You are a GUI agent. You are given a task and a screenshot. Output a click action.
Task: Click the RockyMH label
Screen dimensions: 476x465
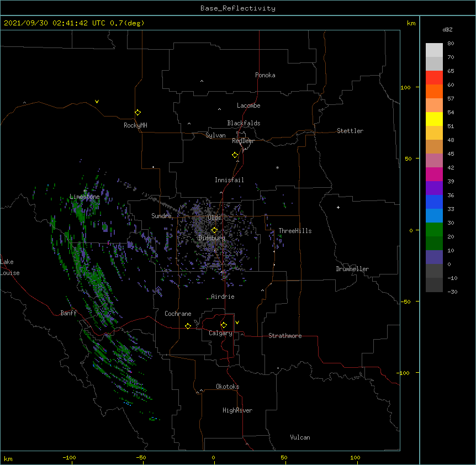click(x=135, y=125)
